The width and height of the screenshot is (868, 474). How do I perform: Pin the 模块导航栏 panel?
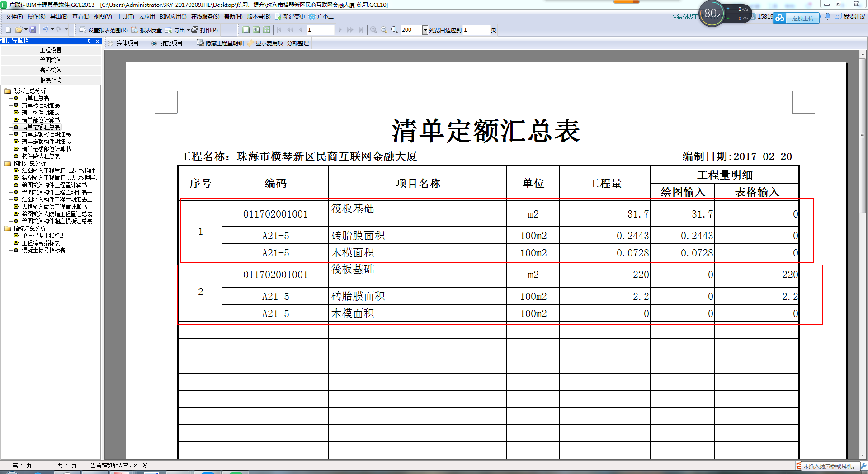coord(90,41)
